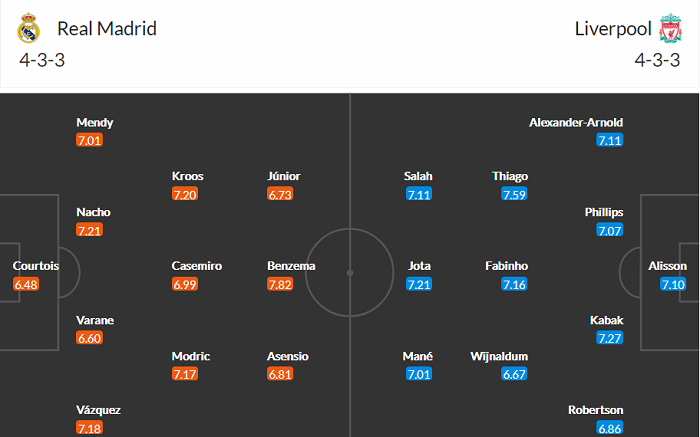Open the player Salah

[x=419, y=176]
